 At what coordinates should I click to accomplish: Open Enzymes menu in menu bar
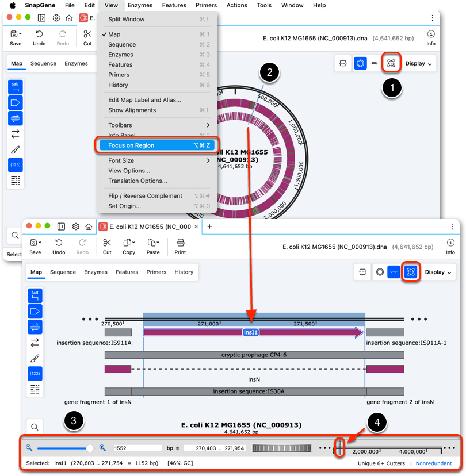point(140,5)
